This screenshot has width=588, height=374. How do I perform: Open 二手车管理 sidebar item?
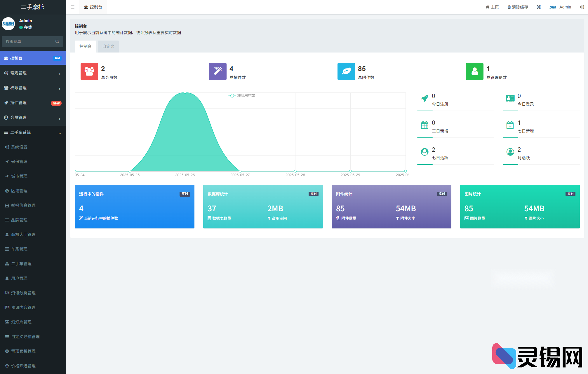(x=21, y=264)
